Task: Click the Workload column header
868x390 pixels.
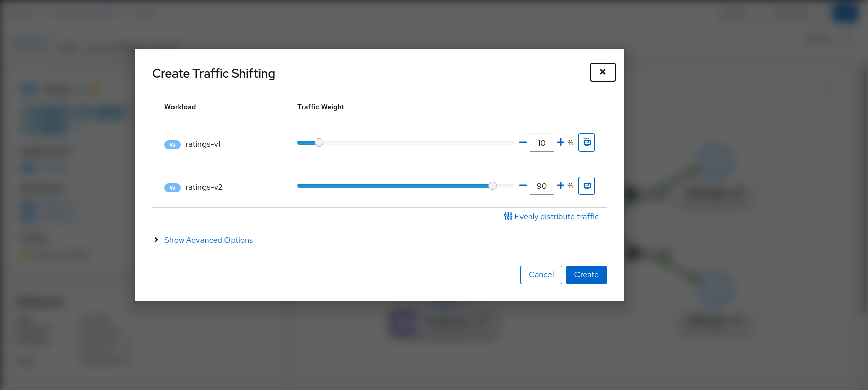Action: click(x=180, y=107)
